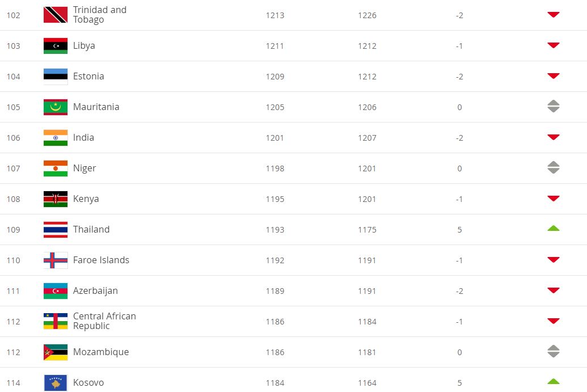Image resolution: width=587 pixels, height=392 pixels.
Task: Click the Kenya flag icon
Action: pyautogui.click(x=56, y=199)
